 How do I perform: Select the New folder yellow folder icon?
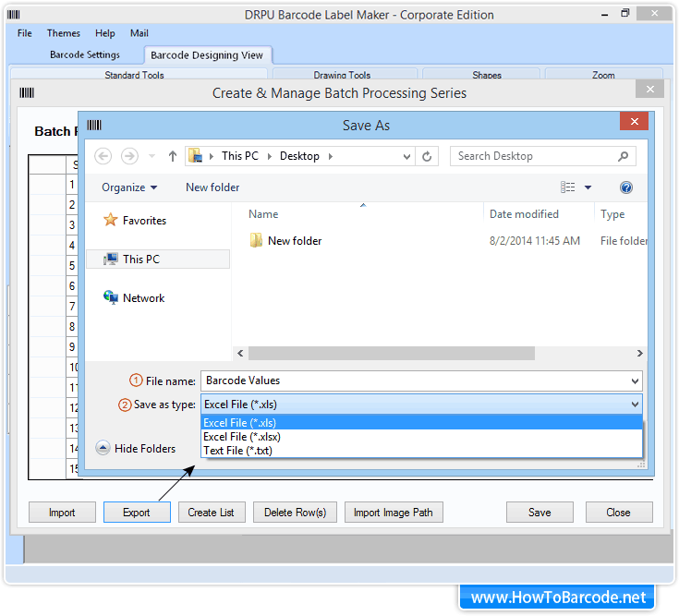(x=256, y=240)
